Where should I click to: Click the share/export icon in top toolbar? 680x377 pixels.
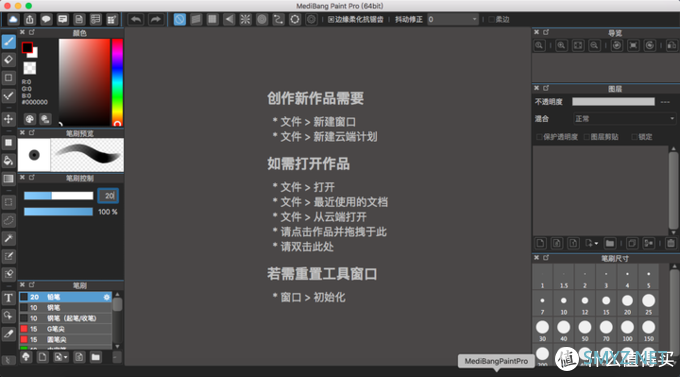click(29, 20)
